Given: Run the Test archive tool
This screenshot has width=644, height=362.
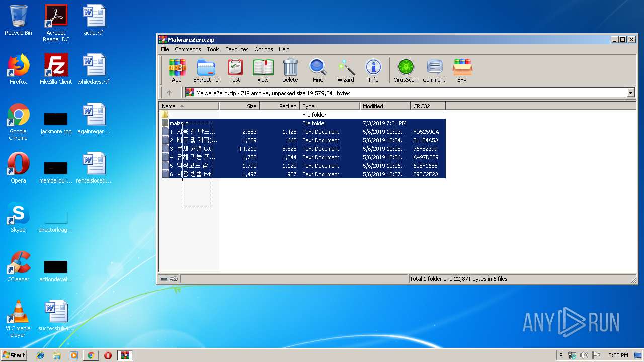Looking at the screenshot, I should click(235, 70).
